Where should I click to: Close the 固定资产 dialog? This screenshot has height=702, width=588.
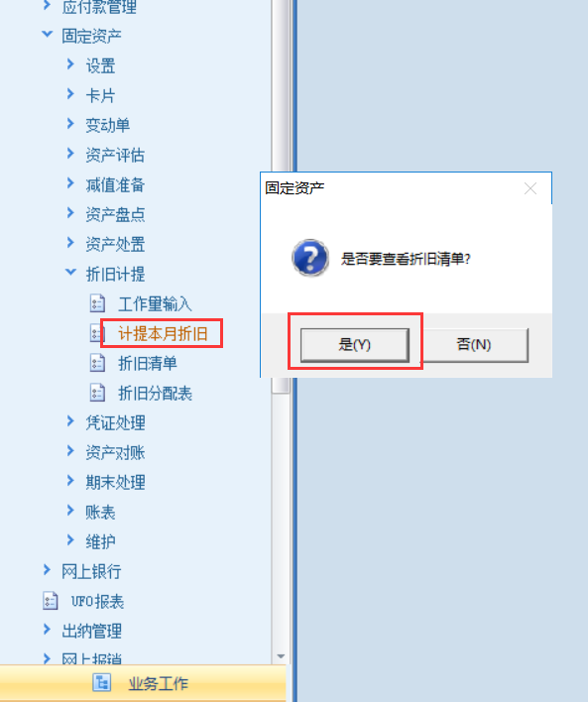coord(530,188)
